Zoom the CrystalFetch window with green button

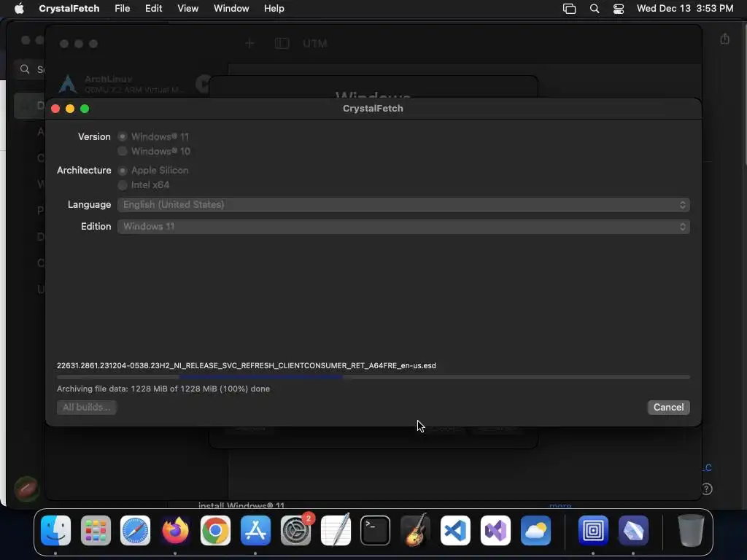click(x=85, y=109)
